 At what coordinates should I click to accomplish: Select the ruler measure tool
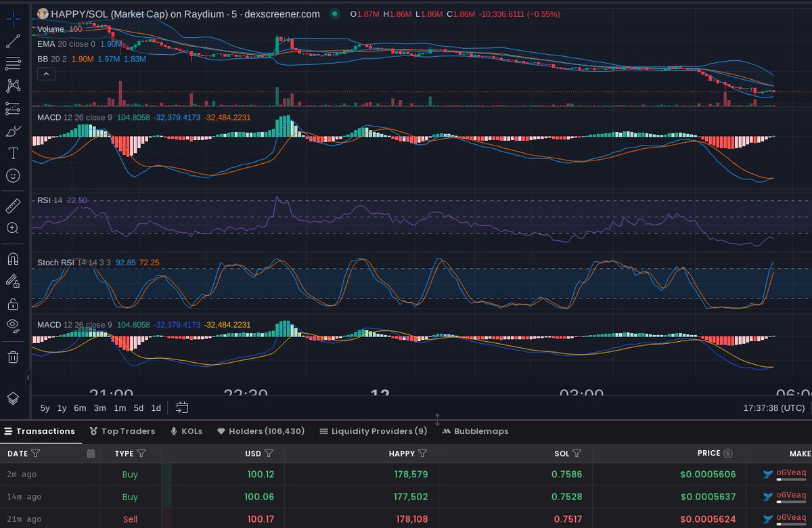[13, 206]
